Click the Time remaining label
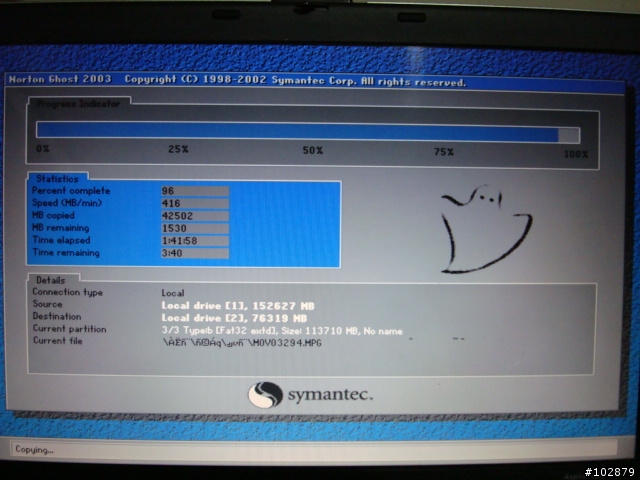This screenshot has width=640, height=480. click(66, 253)
